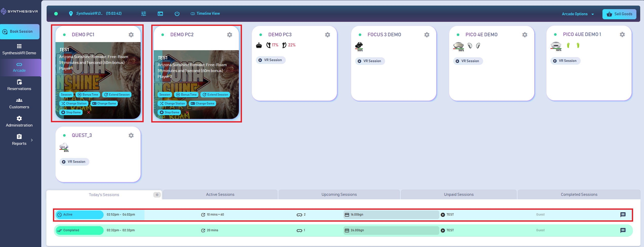
Task: Click QUEST_3 headset 85% icon
Action: click(64, 147)
